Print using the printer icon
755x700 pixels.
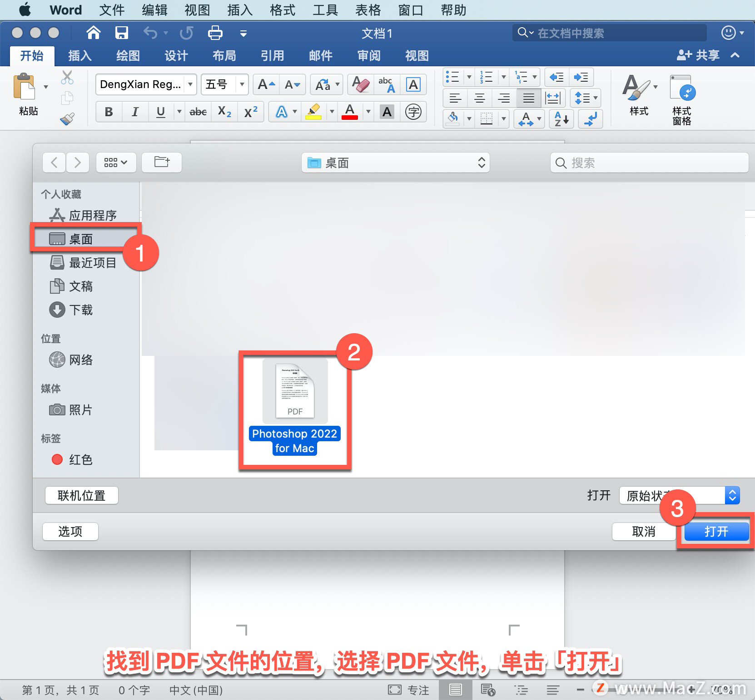pos(215,33)
